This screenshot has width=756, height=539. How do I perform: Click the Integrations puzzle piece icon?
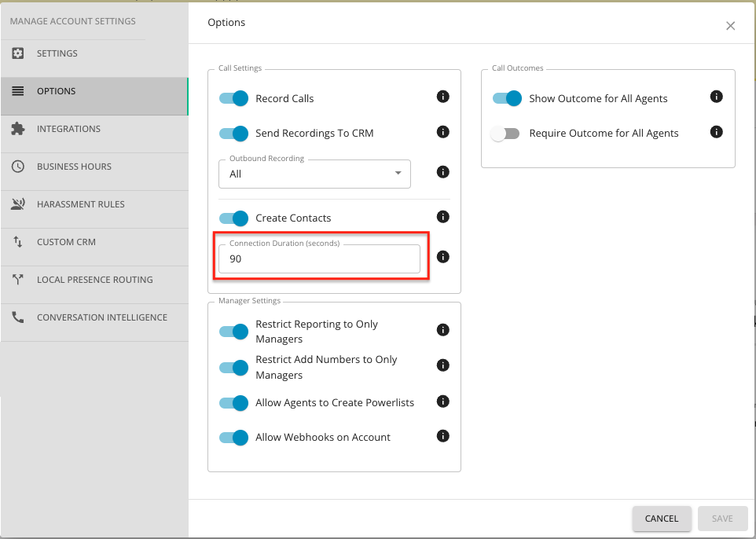(x=18, y=129)
